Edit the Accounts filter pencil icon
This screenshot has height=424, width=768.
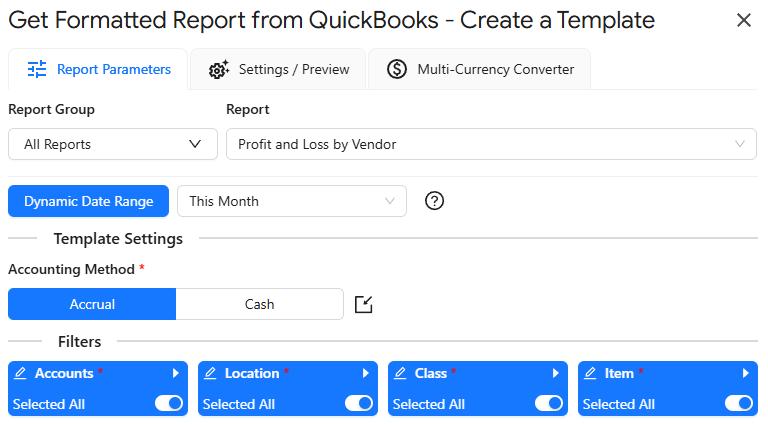pos(20,373)
